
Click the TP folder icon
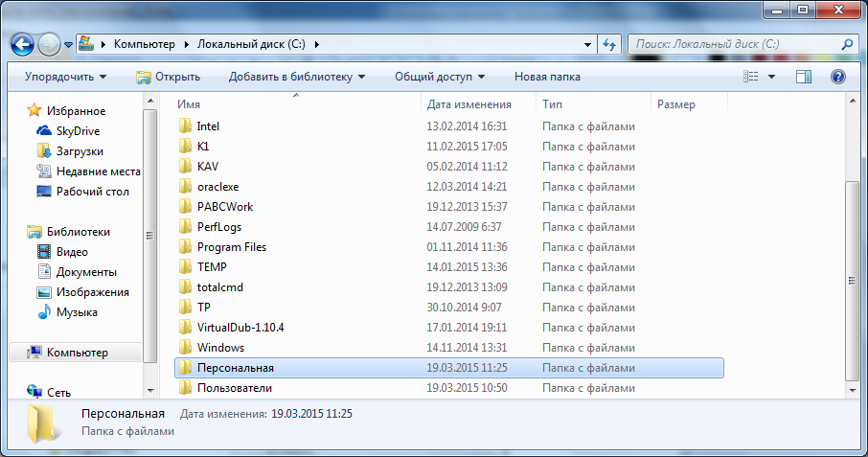coord(186,308)
